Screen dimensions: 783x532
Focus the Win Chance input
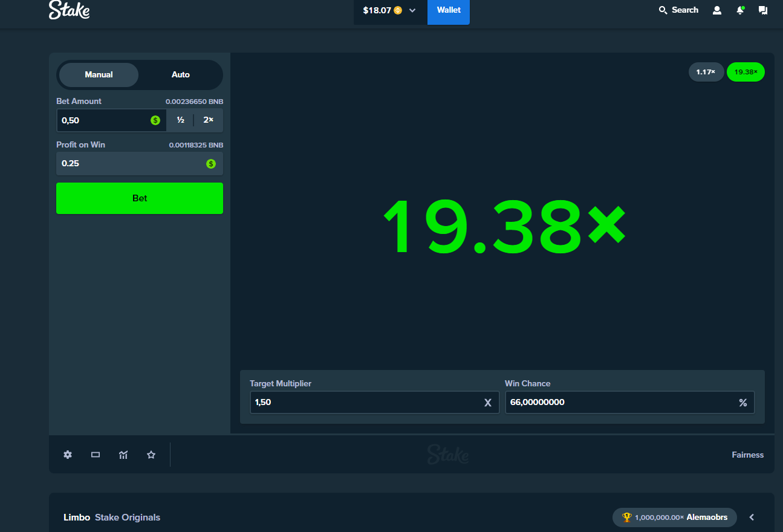pyautogui.click(x=629, y=403)
